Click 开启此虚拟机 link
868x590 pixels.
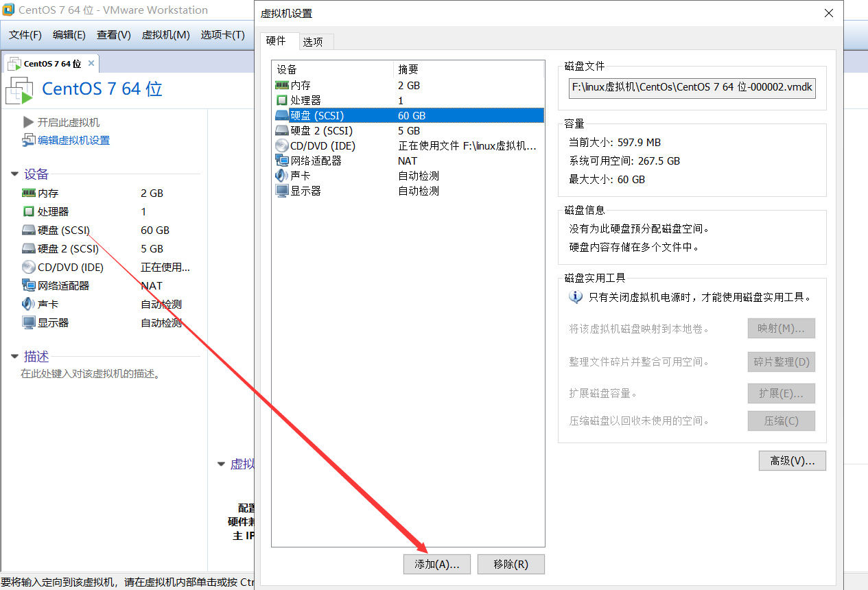point(69,122)
